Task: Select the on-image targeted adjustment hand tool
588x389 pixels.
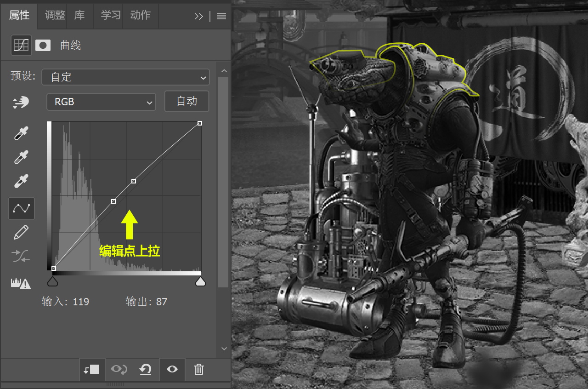Action: click(21, 103)
